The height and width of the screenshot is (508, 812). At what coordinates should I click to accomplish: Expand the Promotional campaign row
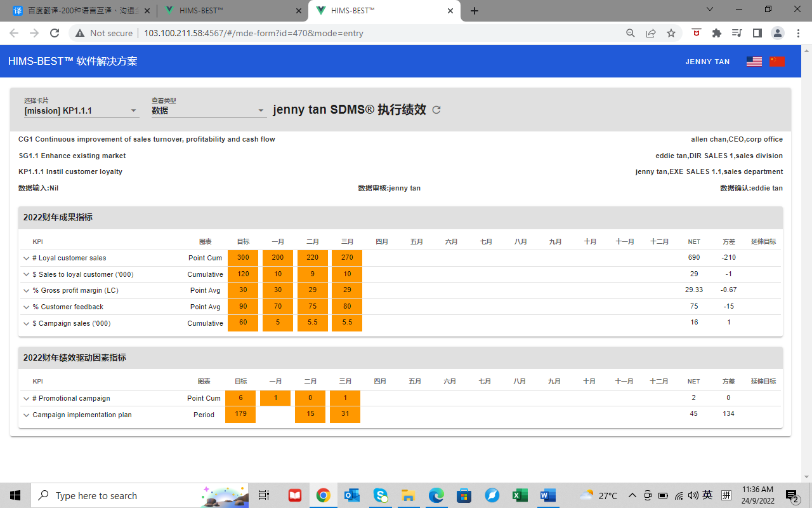tap(27, 399)
